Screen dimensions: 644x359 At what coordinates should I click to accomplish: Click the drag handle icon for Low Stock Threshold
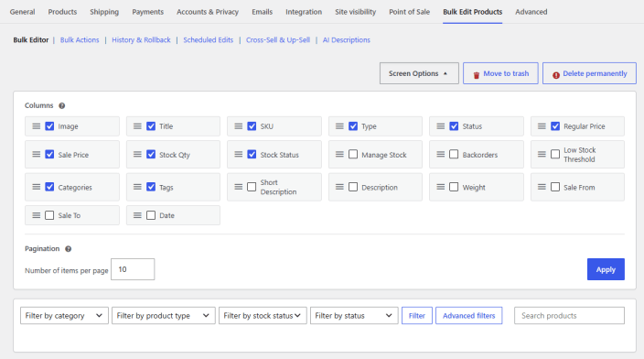[x=542, y=154]
